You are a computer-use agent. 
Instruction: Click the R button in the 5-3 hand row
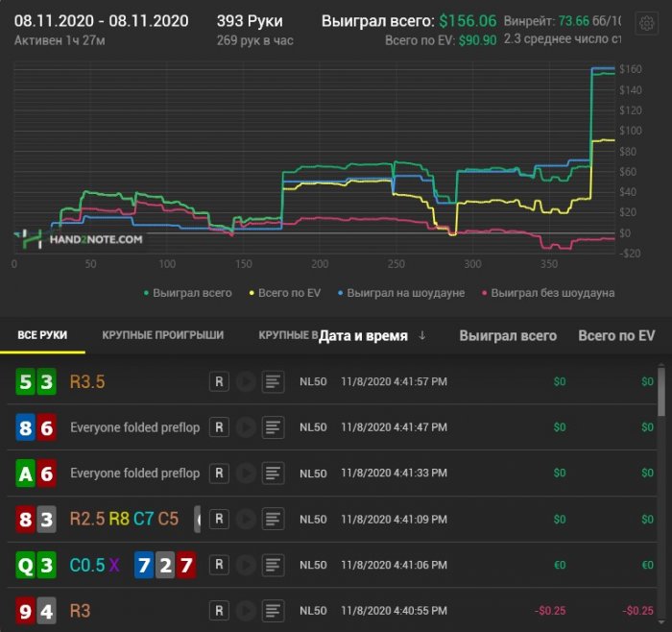(219, 382)
